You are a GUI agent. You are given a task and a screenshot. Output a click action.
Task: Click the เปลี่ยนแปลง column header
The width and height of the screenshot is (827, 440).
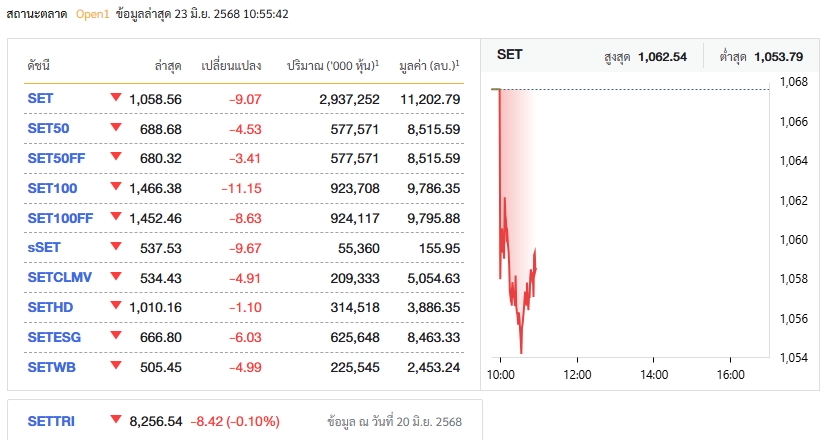(x=231, y=65)
